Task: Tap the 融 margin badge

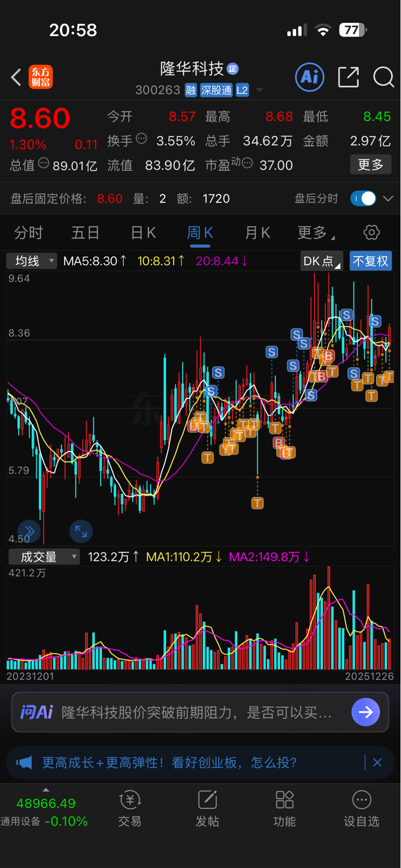Action: coord(190,90)
